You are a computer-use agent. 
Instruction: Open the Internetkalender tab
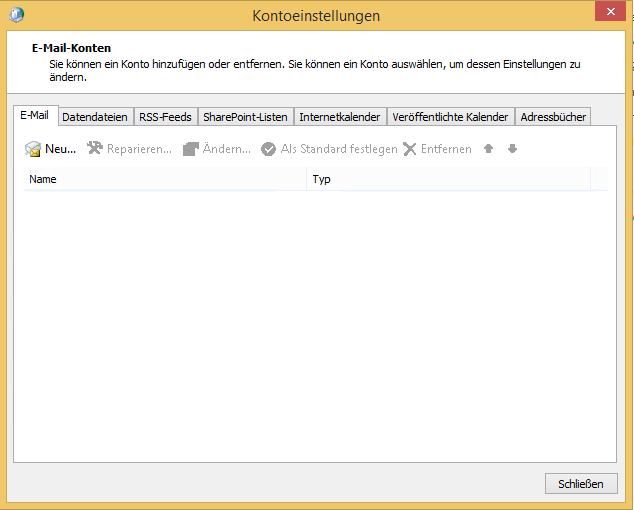pos(339,117)
